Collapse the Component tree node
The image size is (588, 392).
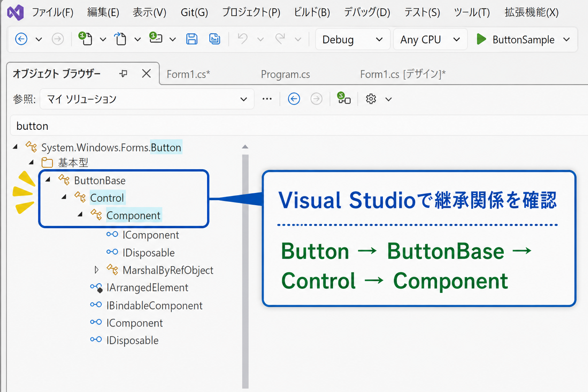80,214
